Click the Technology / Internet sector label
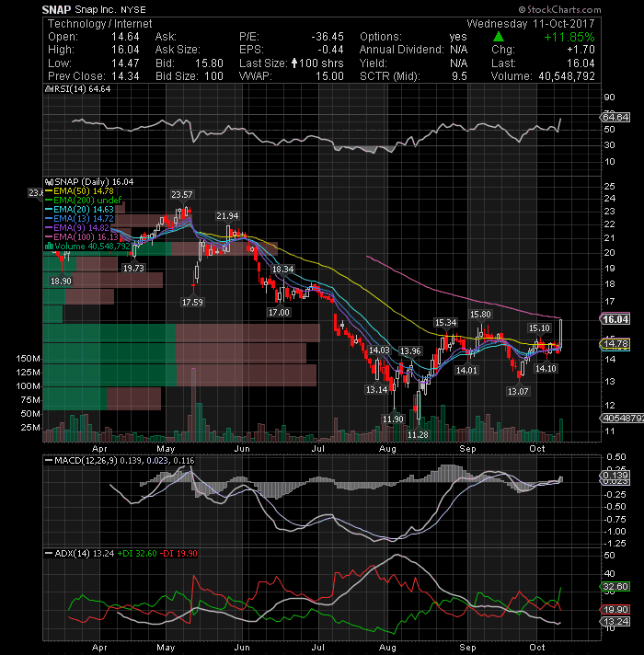 (x=99, y=24)
